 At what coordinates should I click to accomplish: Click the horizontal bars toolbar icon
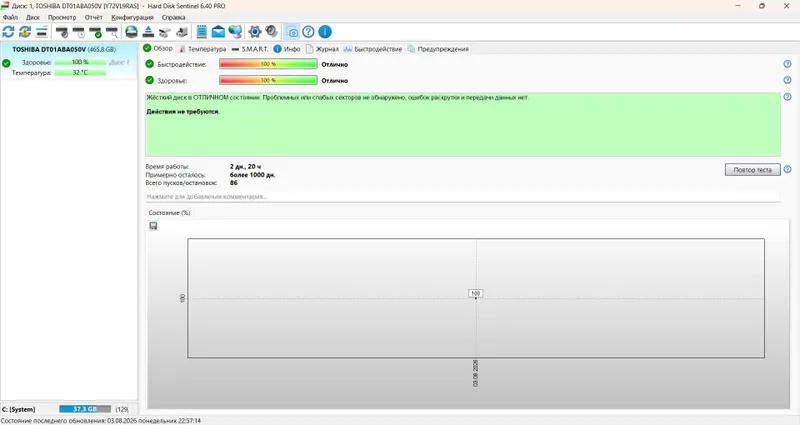42,32
